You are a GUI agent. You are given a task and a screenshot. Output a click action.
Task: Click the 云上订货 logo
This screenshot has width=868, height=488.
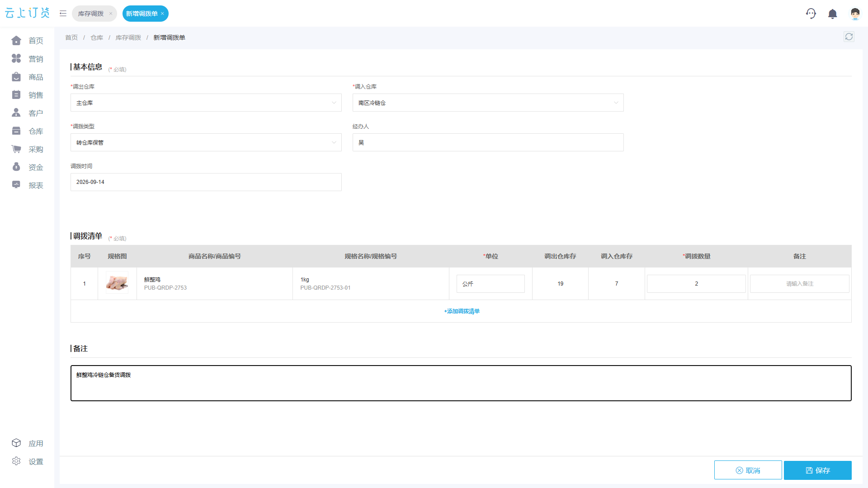(x=27, y=13)
